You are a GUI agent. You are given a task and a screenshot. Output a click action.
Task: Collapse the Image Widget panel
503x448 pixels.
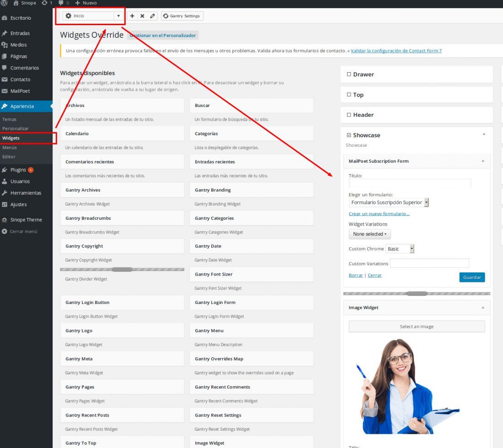[483, 308]
